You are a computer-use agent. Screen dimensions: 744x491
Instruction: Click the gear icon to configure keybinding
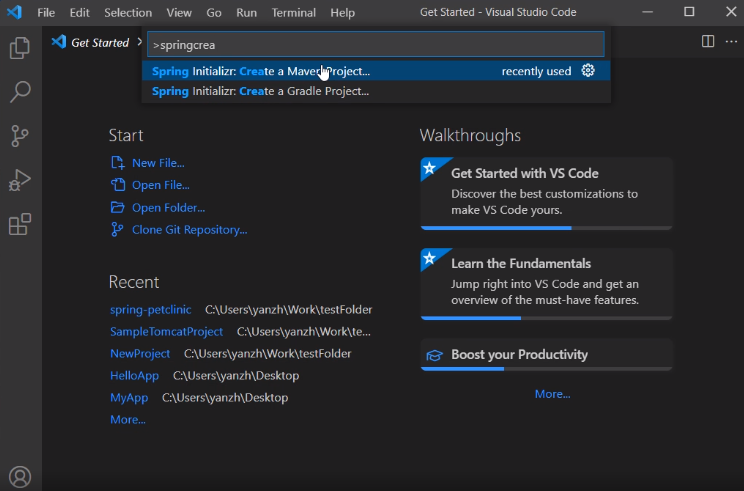(588, 71)
